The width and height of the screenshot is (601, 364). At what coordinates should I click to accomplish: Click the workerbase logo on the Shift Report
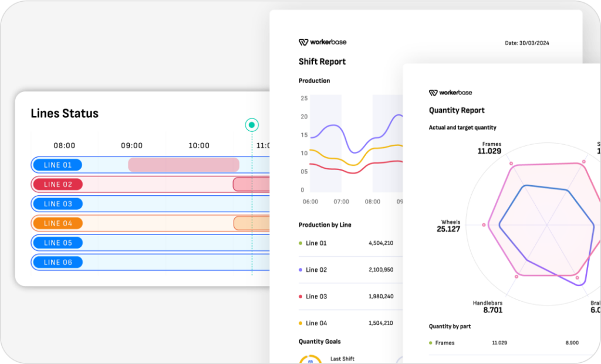click(322, 42)
